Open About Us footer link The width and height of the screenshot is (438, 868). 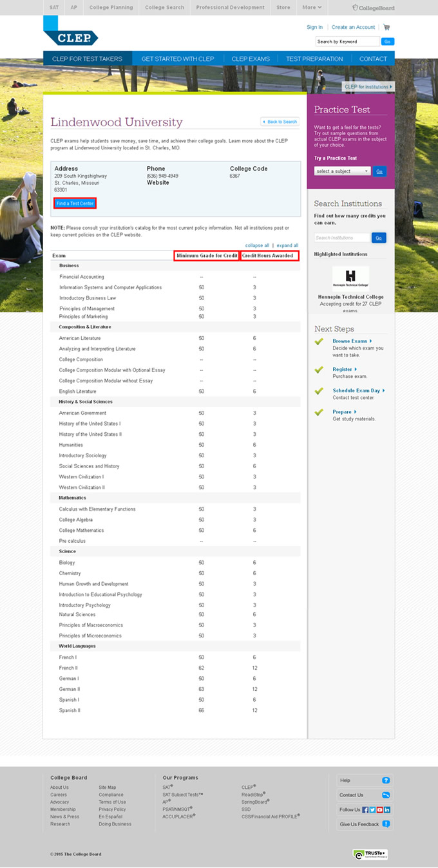59,788
